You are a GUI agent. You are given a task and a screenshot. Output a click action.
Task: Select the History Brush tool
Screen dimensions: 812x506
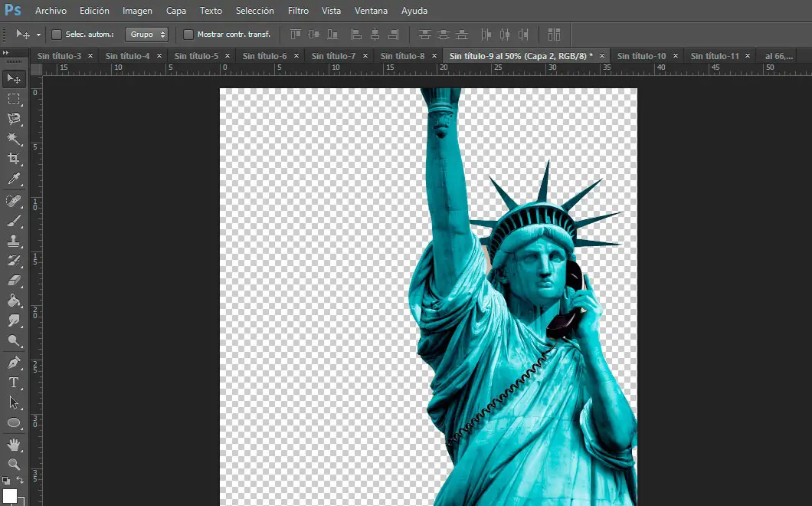pos(14,261)
